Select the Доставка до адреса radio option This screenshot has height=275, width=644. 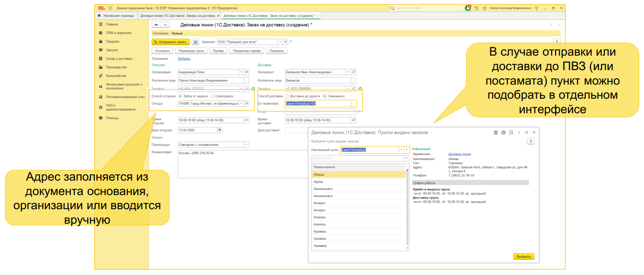287,96
